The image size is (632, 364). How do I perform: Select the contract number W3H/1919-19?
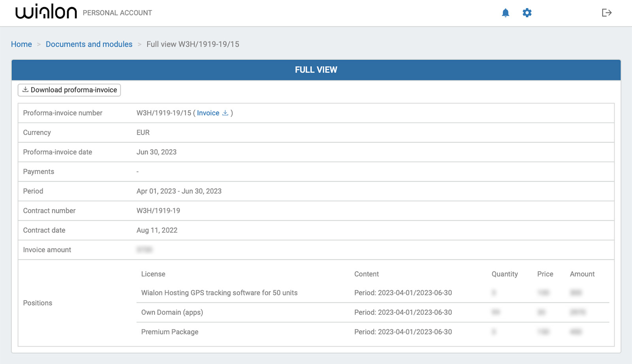158,211
